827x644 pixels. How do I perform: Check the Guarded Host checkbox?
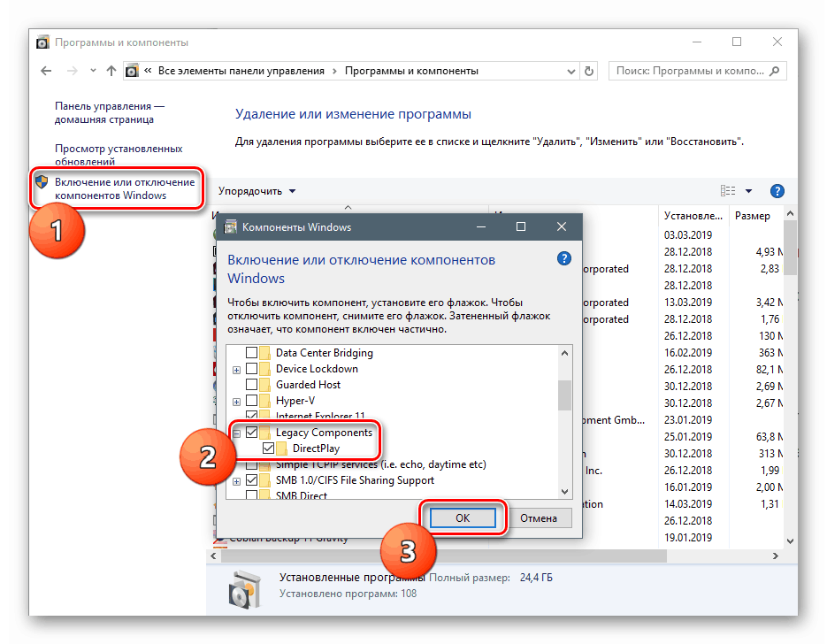251,385
